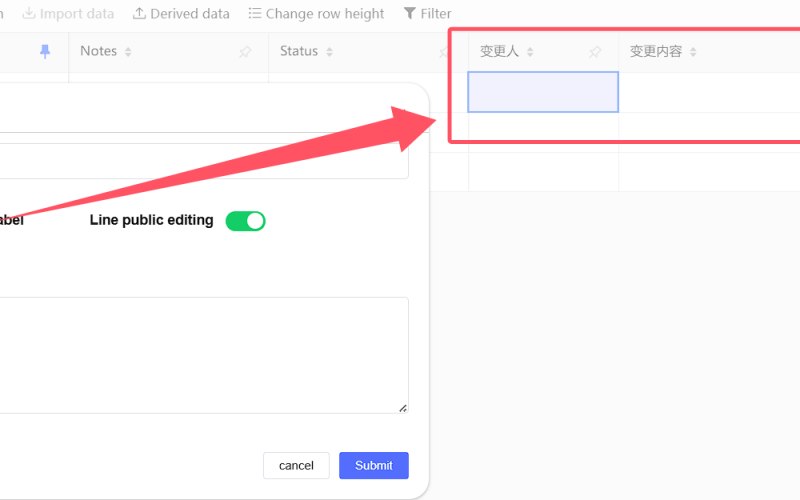Select the first cell under 变更内容
This screenshot has height=500, width=800.
coord(709,92)
